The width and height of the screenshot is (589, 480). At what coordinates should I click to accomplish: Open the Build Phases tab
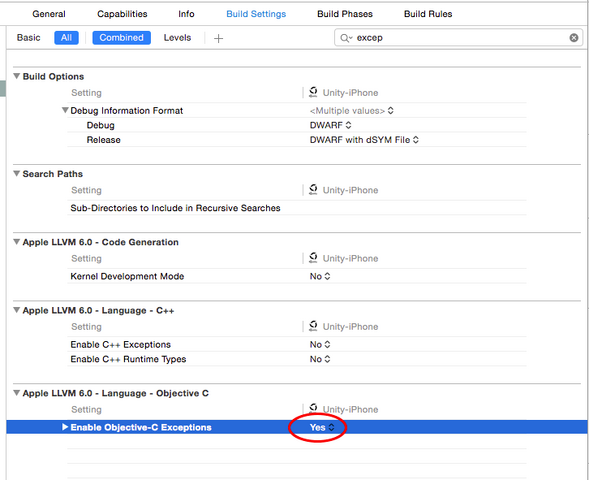coord(345,14)
